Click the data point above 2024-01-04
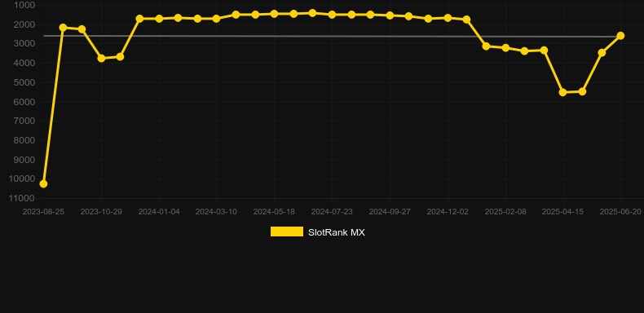 point(159,19)
